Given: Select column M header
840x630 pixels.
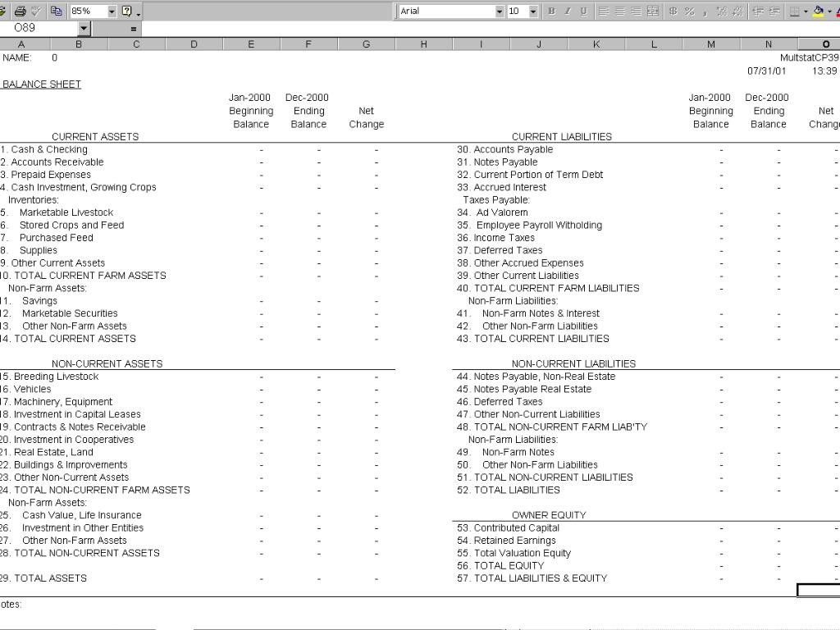Looking at the screenshot, I should 711,44.
